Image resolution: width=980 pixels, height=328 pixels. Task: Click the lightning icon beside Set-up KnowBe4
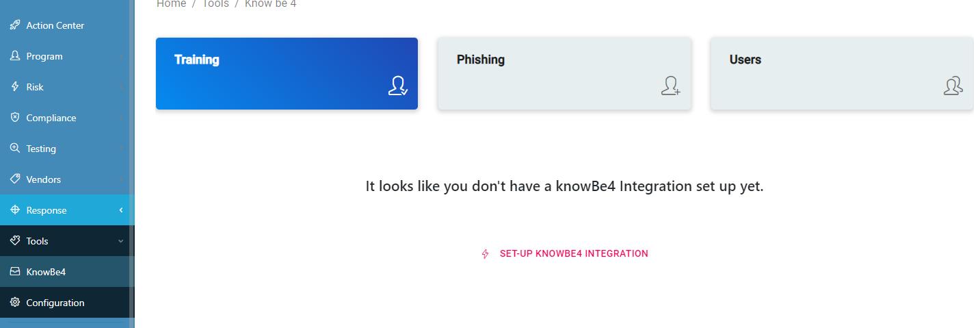tap(486, 254)
